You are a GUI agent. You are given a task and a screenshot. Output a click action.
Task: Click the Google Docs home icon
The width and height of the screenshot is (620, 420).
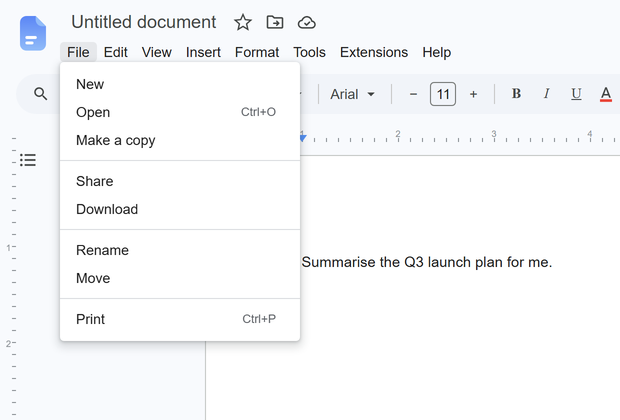33,33
